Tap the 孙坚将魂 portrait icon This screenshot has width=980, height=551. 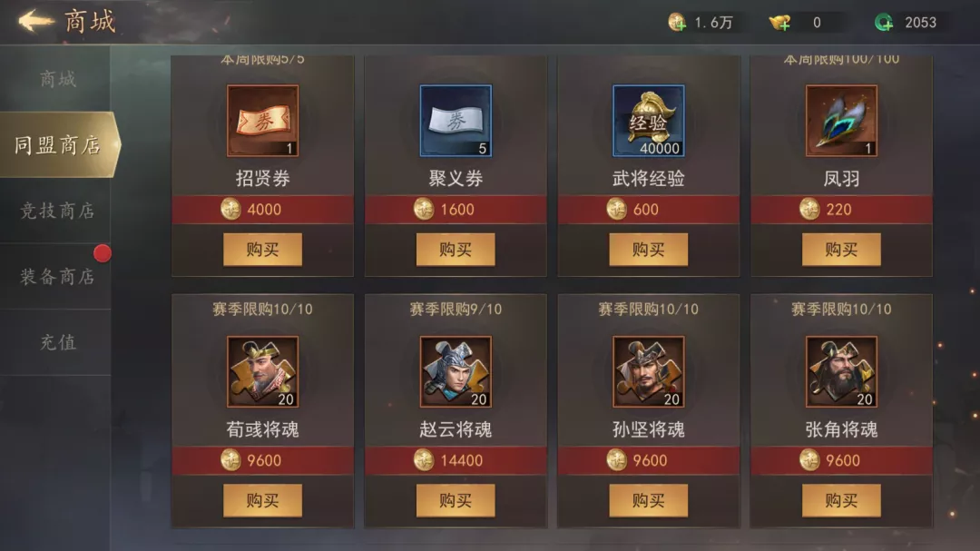click(x=648, y=372)
